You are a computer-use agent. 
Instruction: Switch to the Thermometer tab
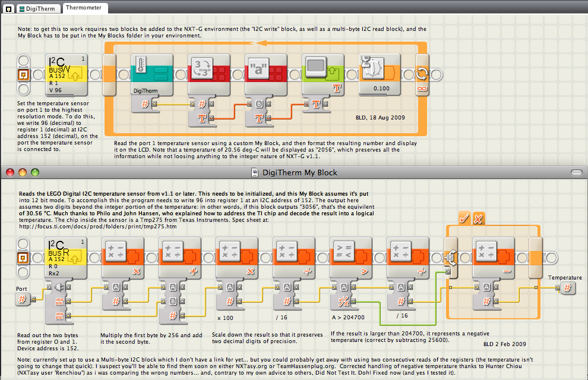click(x=84, y=8)
